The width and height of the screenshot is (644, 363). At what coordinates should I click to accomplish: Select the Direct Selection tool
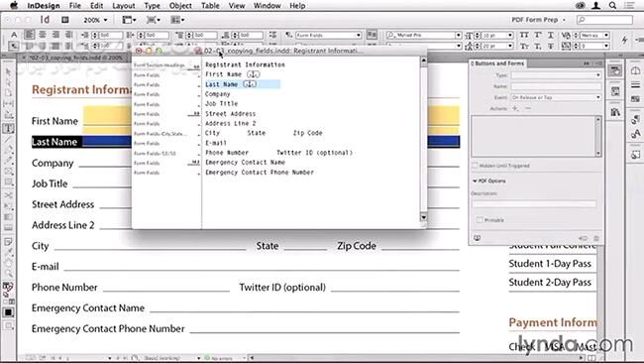[8, 82]
